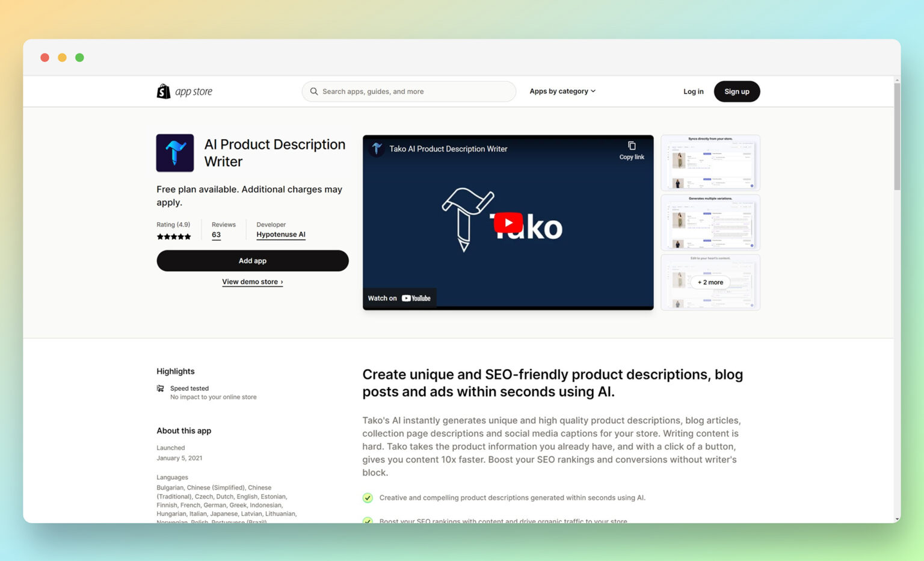924x561 pixels.
Task: Click the search magnifier icon
Action: (x=314, y=91)
